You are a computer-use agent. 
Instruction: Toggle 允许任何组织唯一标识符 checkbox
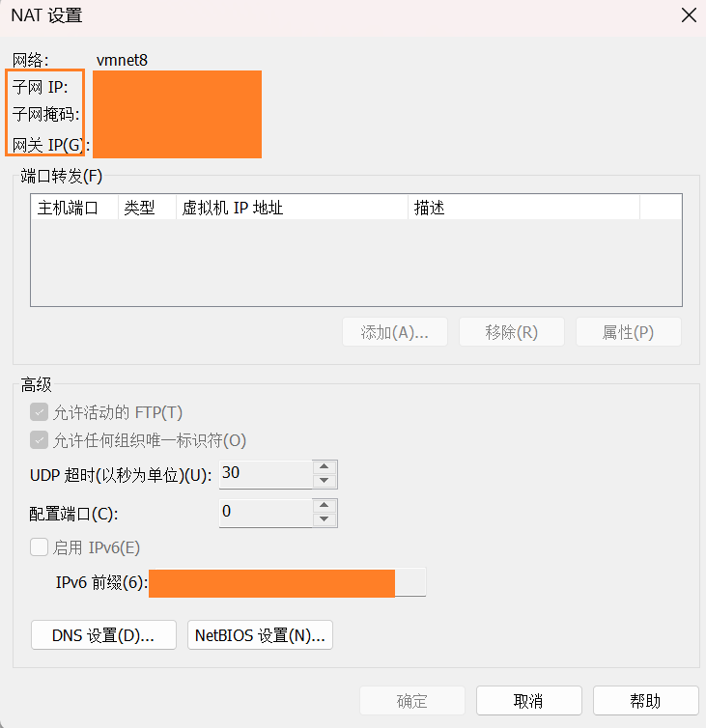(39, 440)
